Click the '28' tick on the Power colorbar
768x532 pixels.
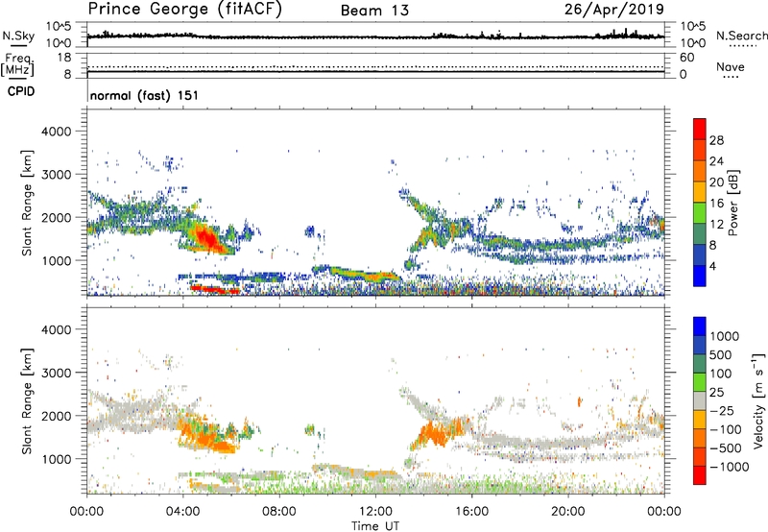[716, 140]
